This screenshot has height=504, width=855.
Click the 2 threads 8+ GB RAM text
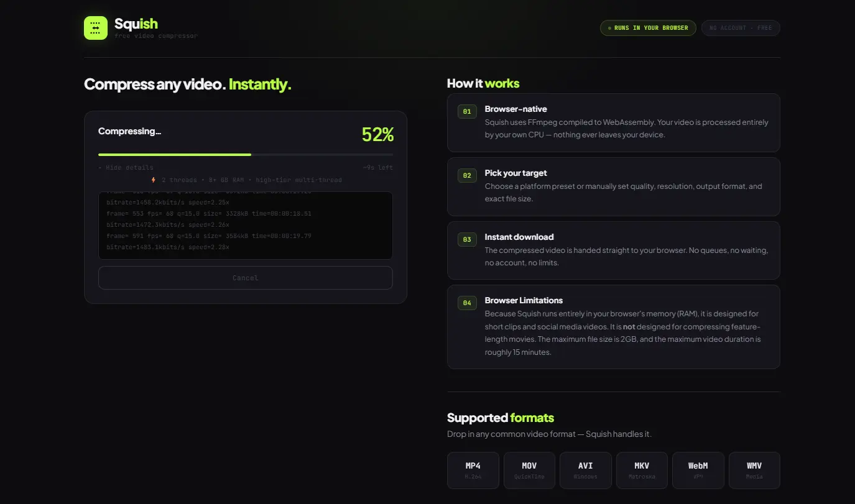click(251, 180)
